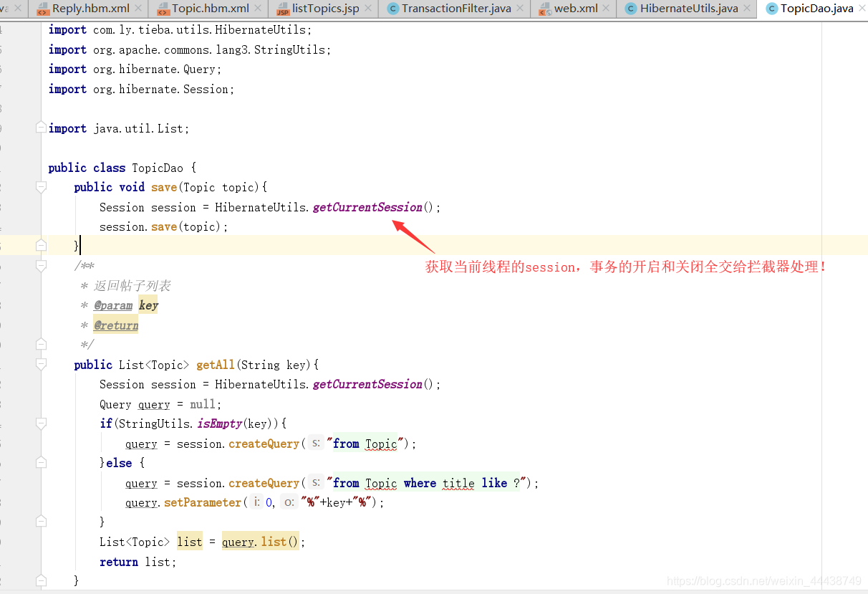This screenshot has width=868, height=594.
Task: Switch to the web.xml tab
Action: (574, 9)
